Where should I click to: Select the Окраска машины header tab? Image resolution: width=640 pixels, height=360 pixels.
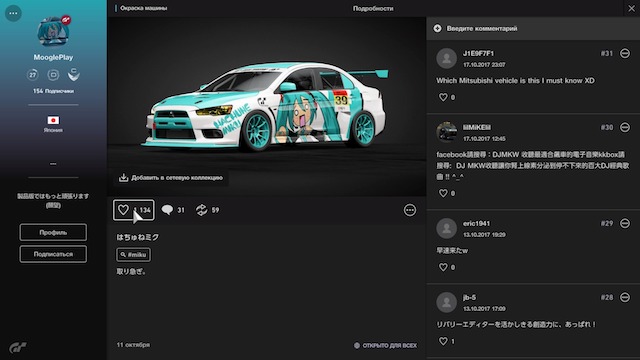click(143, 8)
